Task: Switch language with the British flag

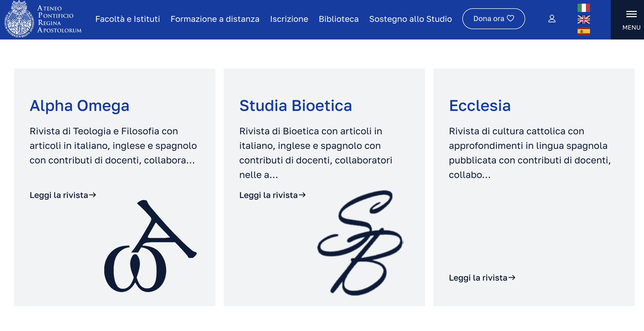Action: point(584,19)
